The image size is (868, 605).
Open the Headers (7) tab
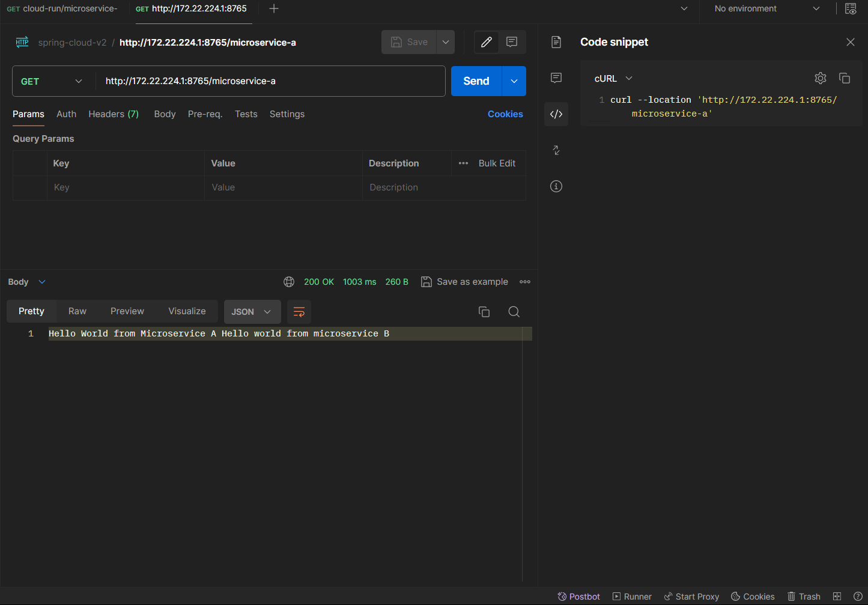[114, 114]
